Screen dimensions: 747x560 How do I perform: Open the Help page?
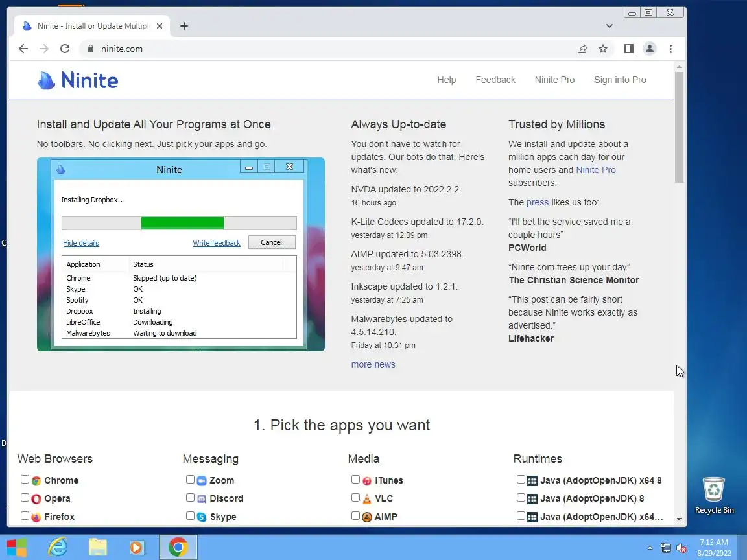tap(446, 80)
